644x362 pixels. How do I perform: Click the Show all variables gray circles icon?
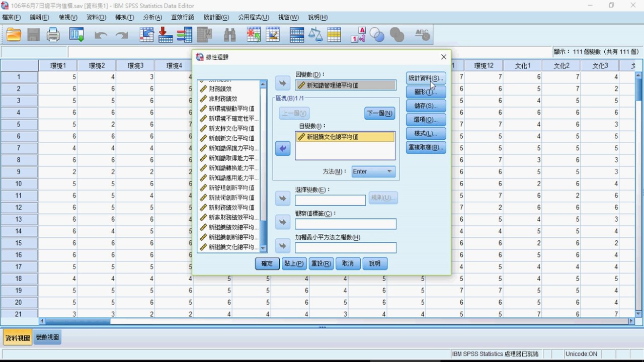[x=397, y=35]
